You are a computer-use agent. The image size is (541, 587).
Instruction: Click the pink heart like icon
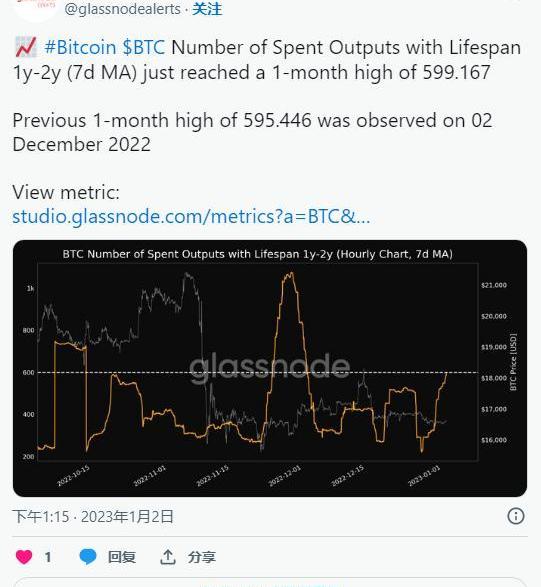pos(24,557)
